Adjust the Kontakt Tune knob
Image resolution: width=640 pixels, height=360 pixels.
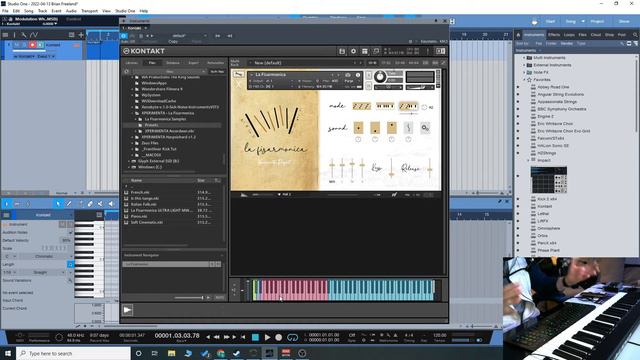380,76
